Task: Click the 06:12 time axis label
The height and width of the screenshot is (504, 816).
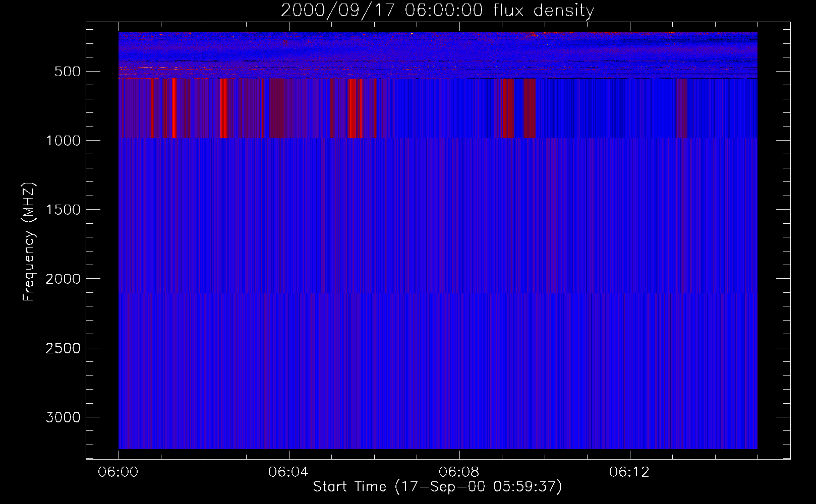Action: (x=629, y=472)
